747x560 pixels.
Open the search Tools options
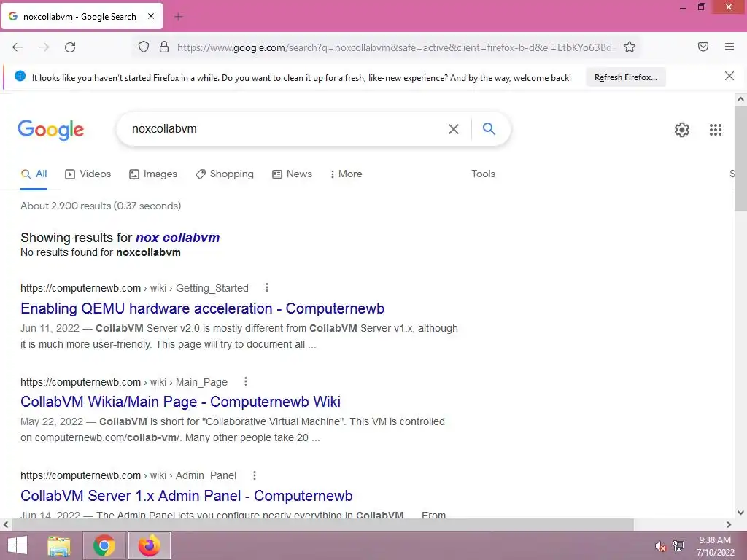coord(483,174)
